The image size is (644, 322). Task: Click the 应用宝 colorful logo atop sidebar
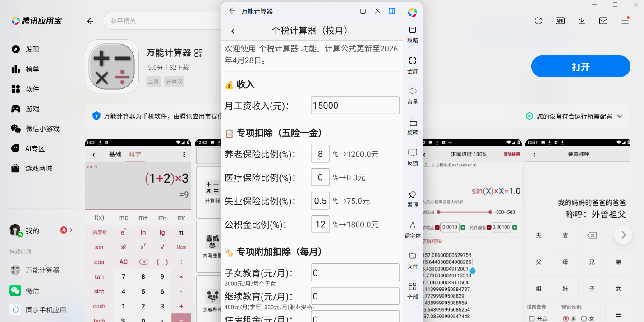[413, 13]
